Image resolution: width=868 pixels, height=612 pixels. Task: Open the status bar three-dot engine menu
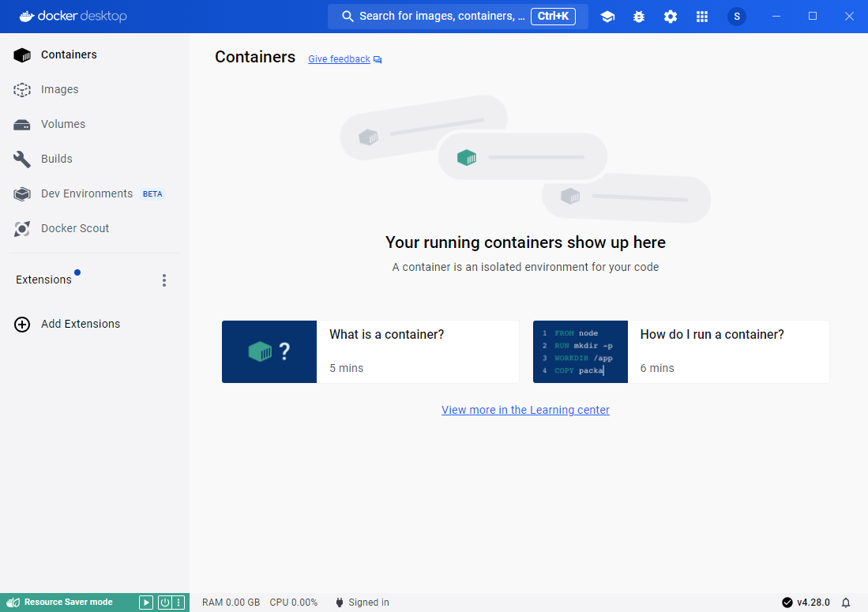coord(178,603)
